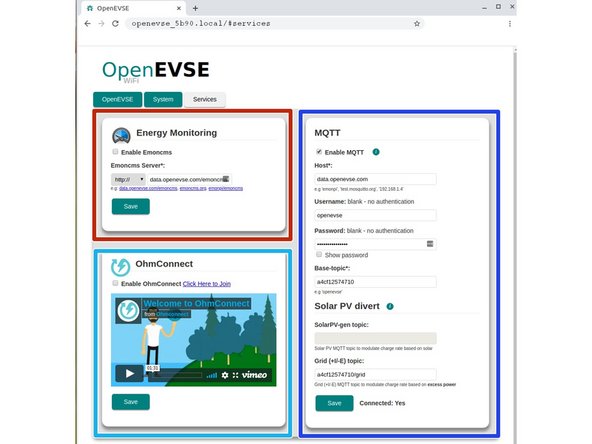Viewport: 592px width, 444px height.
Task: Open the http:// protocol dropdown
Action: 128,179
